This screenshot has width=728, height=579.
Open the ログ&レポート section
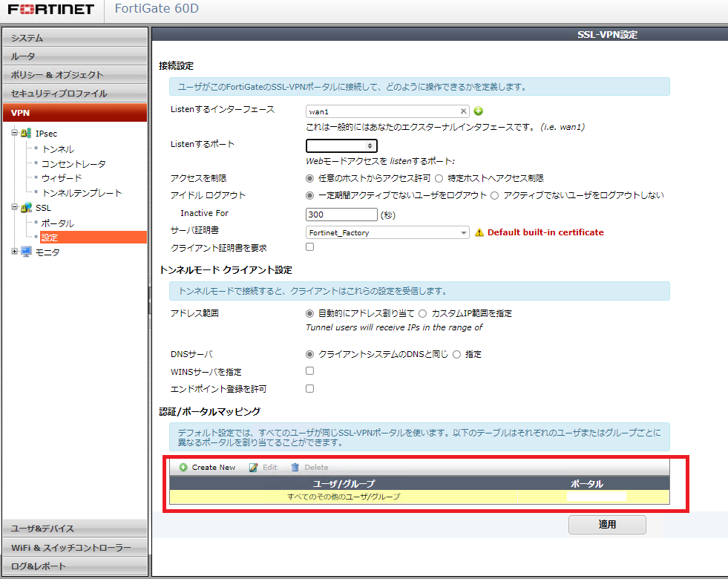pos(75,566)
